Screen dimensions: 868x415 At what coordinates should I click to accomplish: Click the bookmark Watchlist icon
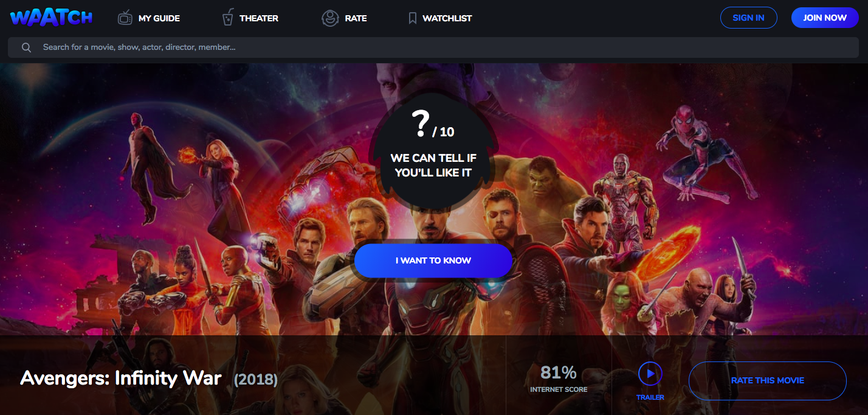tap(413, 18)
